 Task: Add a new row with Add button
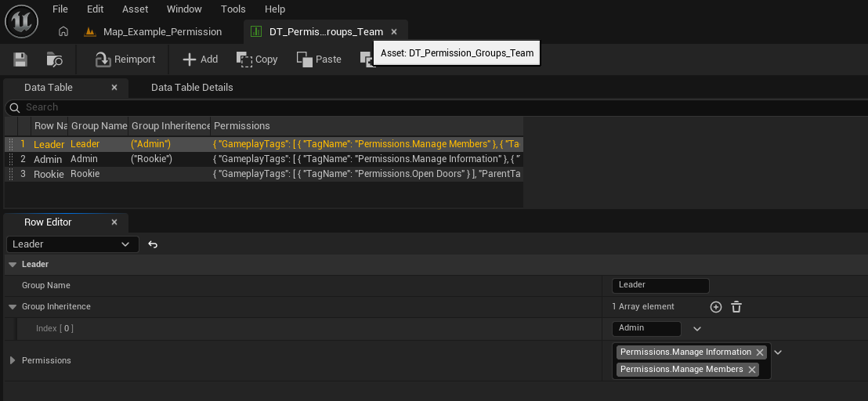point(200,60)
